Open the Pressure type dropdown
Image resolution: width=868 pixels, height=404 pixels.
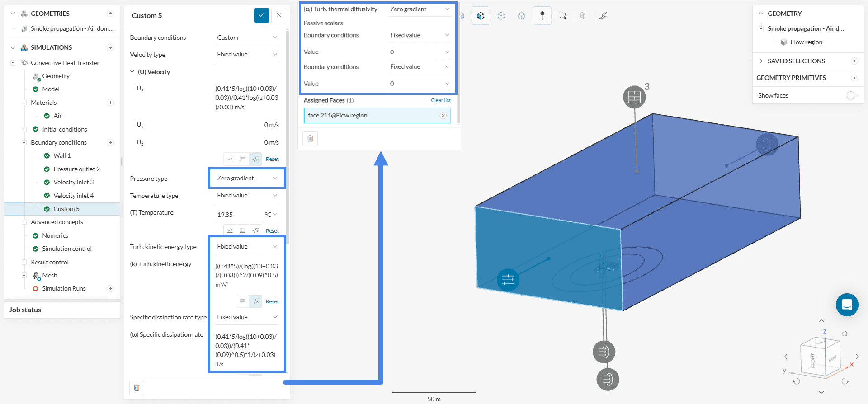pos(247,179)
